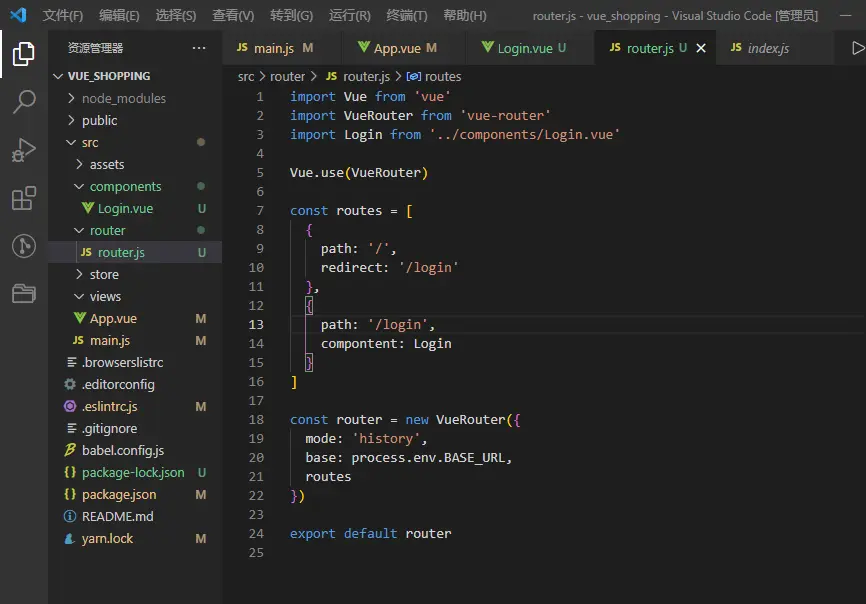Click the .eslintrc.js file icon
Viewport: 866px width, 604px height.
(70, 406)
